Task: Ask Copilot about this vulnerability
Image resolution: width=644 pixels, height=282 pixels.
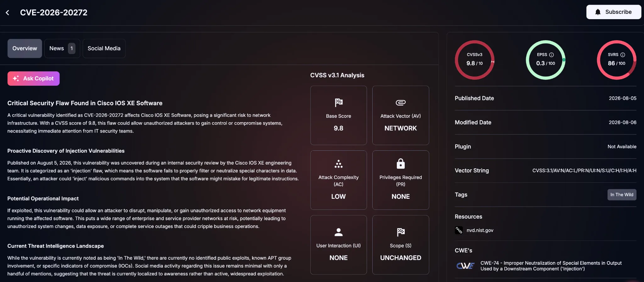Action: pyautogui.click(x=34, y=79)
